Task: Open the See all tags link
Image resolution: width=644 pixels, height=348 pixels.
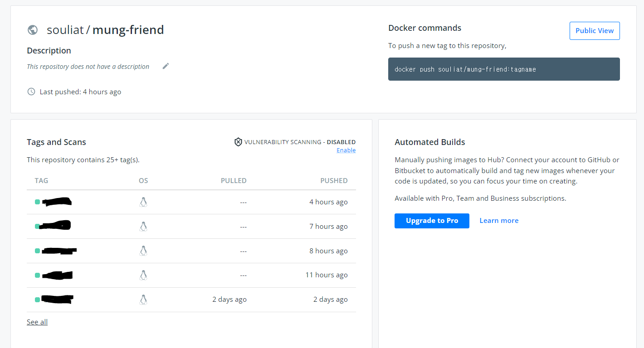Action: [37, 322]
